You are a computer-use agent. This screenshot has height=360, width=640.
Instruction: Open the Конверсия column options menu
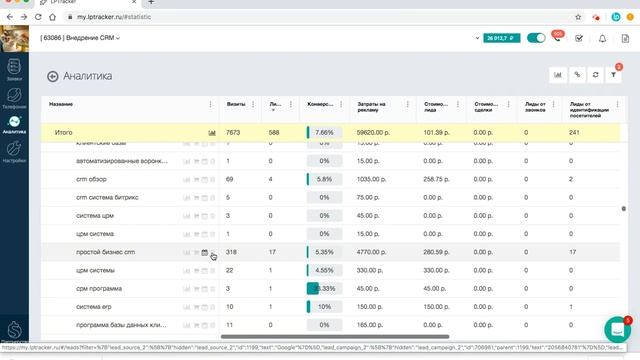tap(341, 104)
